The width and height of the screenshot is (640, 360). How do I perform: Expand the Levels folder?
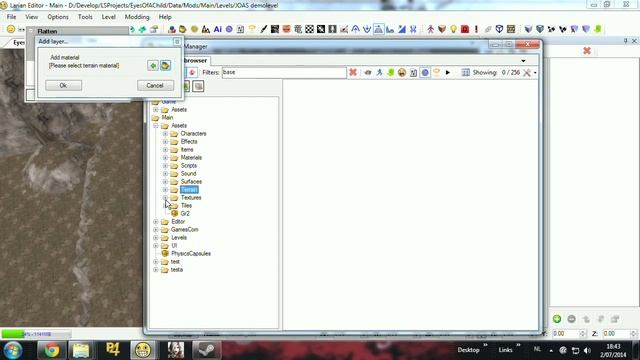tap(156, 238)
